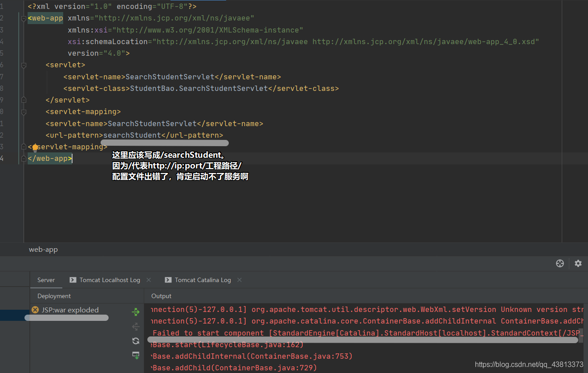Collapse the web-app opening tag fold marker
The height and width of the screenshot is (373, 588).
point(24,18)
